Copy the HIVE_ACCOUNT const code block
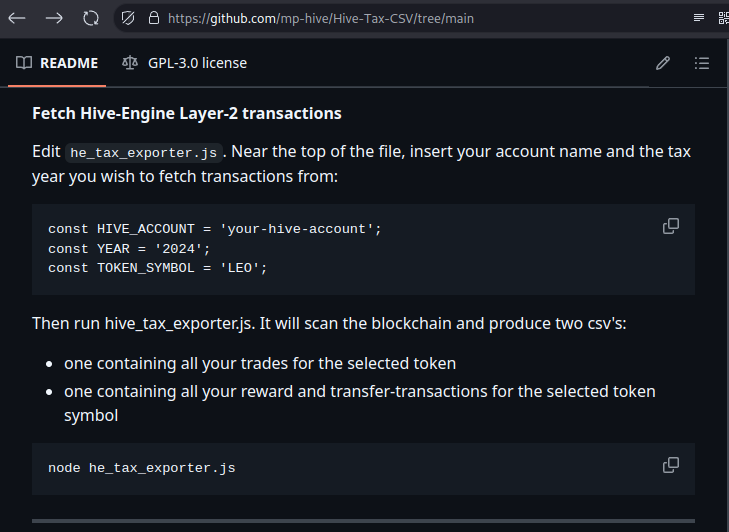The image size is (729, 532). pos(671,226)
